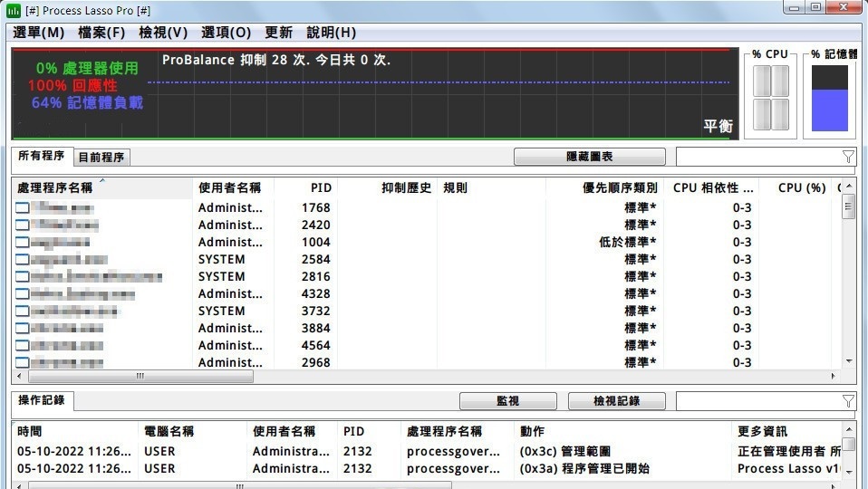This screenshot has width=868, height=489.
Task: Click the memory usage % 記憶體 gauge
Action: click(x=829, y=98)
